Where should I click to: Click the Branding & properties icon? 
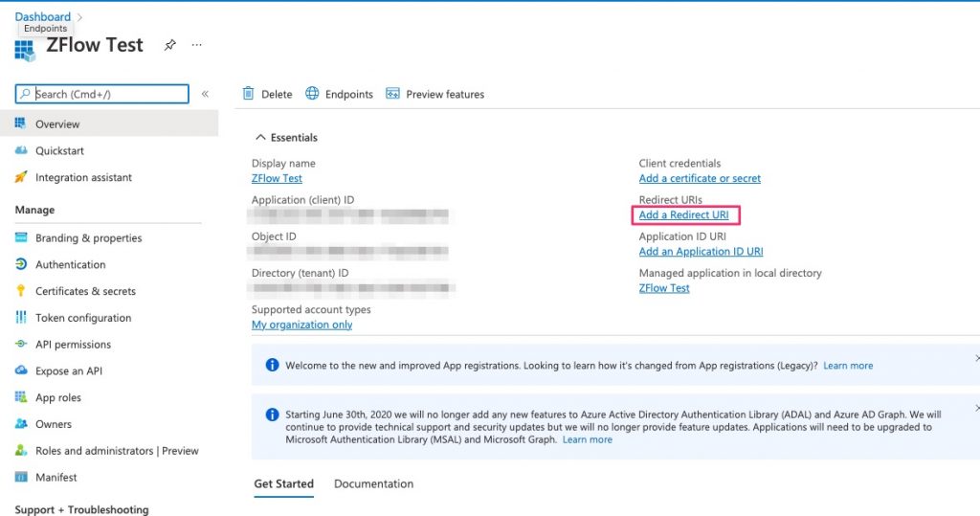click(21, 237)
